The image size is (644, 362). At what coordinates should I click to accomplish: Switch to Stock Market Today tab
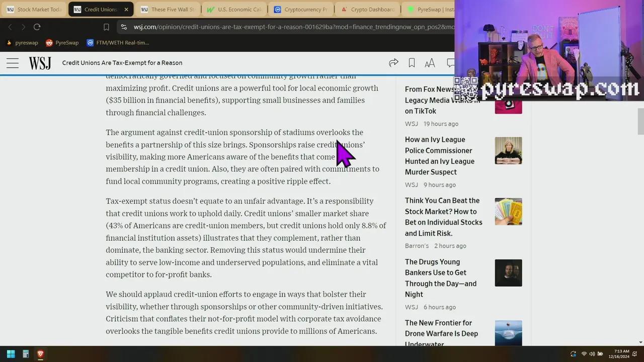click(x=34, y=10)
